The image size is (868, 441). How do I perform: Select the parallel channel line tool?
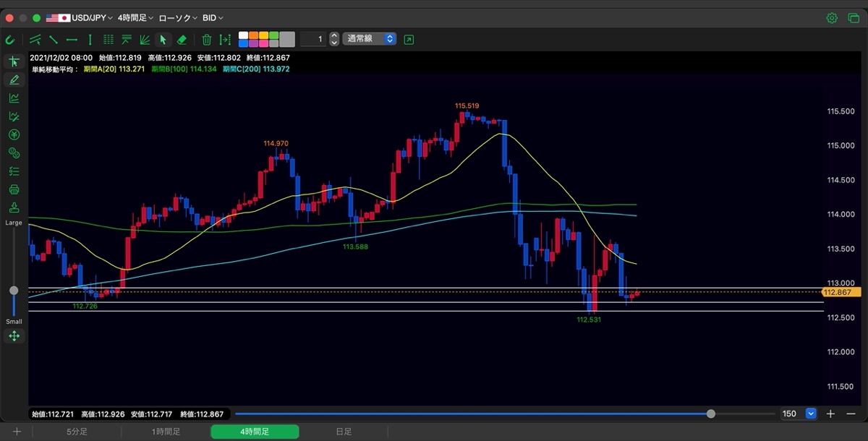coord(35,39)
